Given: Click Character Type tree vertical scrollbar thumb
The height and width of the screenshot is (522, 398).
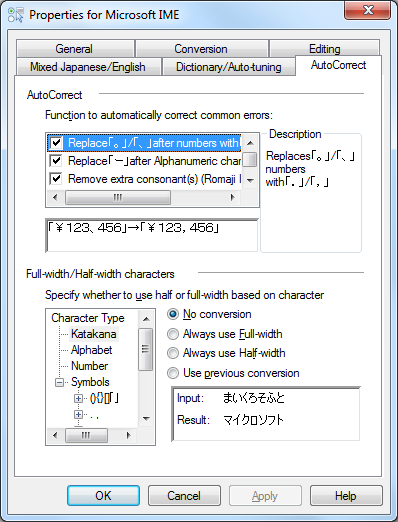Looking at the screenshot, I should (x=146, y=349).
